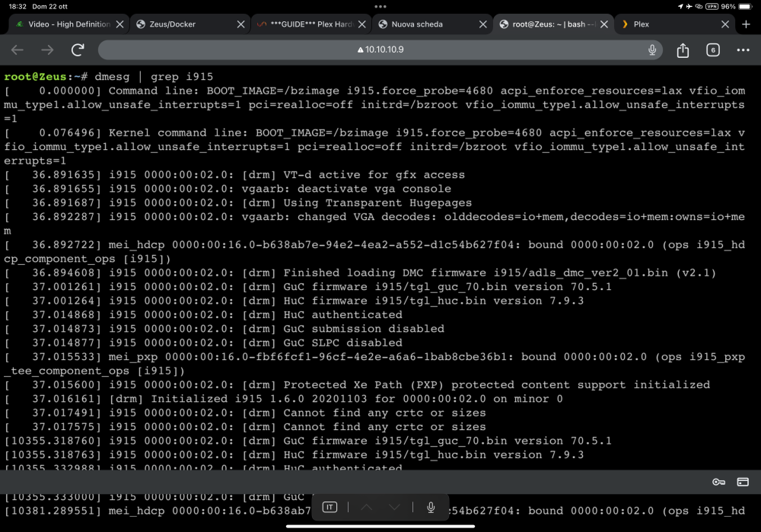Close the Nuova scheda tab
This screenshot has height=532, width=761.
click(x=483, y=24)
